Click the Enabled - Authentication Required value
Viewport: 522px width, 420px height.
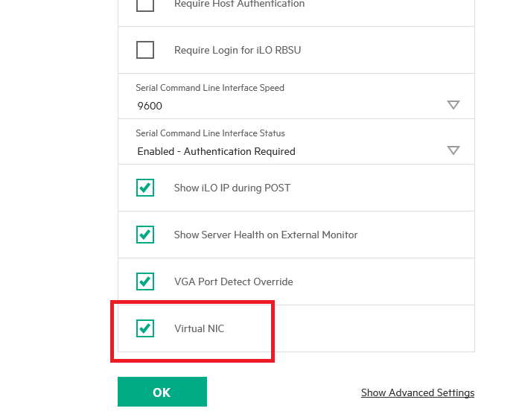point(216,151)
